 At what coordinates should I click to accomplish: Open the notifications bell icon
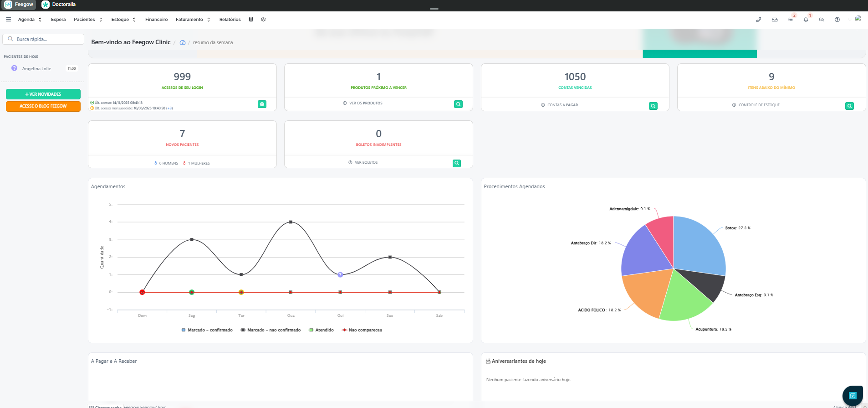806,20
